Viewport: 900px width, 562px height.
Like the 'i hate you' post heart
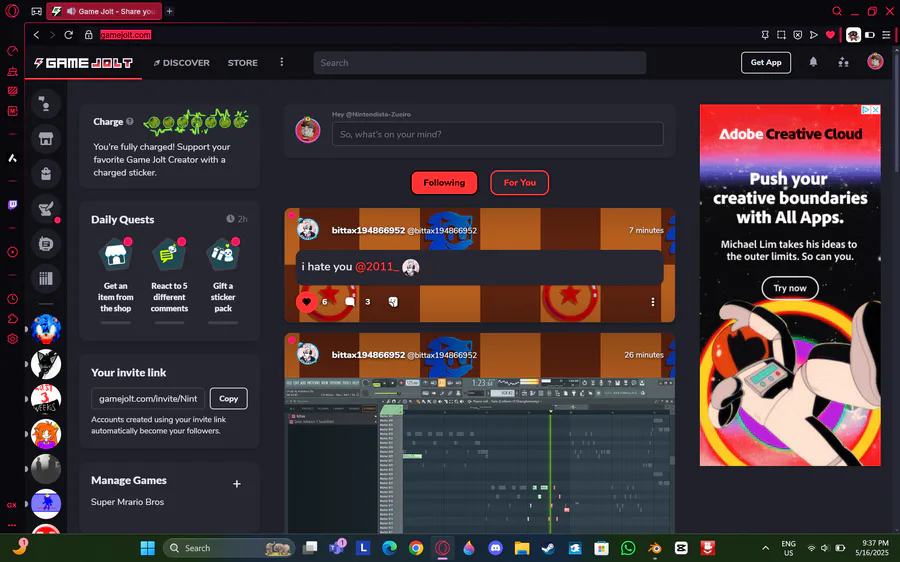[x=307, y=302]
